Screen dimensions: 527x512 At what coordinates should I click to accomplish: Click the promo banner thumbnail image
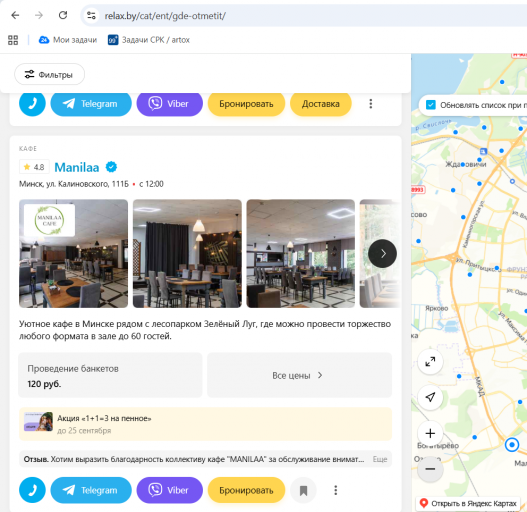click(x=38, y=422)
